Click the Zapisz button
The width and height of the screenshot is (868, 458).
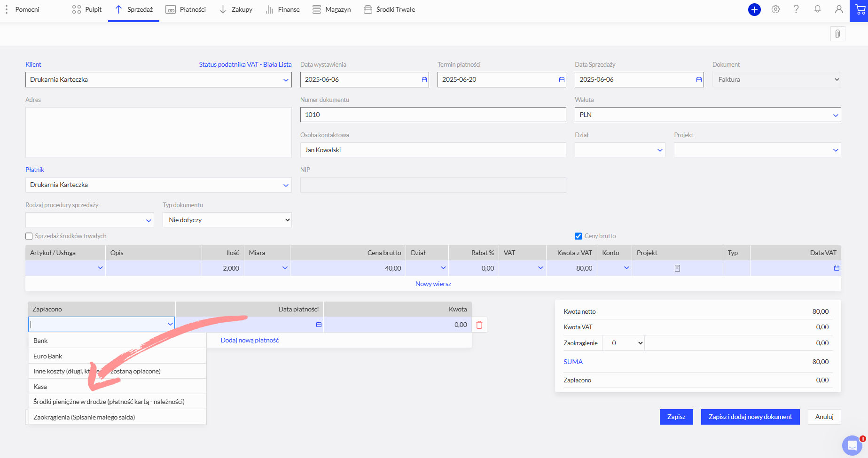tap(676, 417)
